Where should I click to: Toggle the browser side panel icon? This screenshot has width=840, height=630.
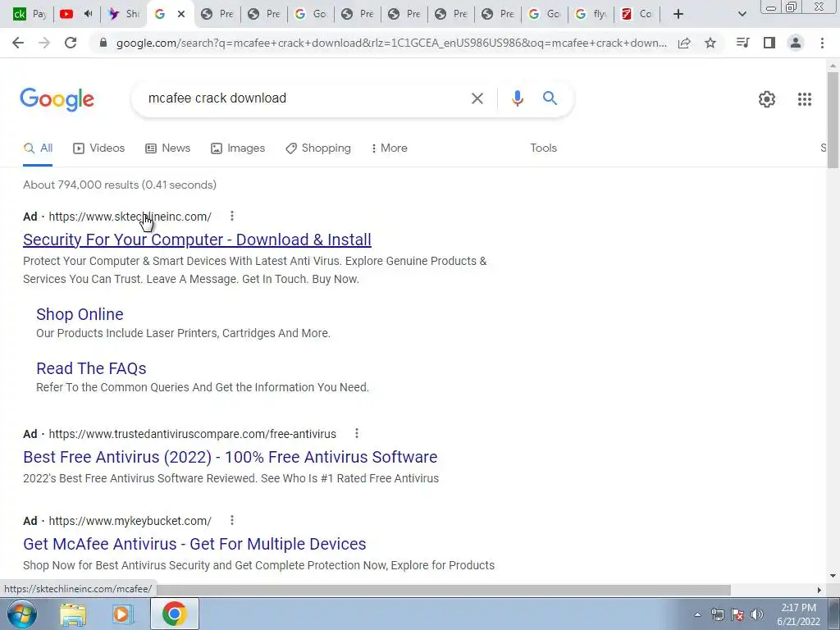[769, 43]
